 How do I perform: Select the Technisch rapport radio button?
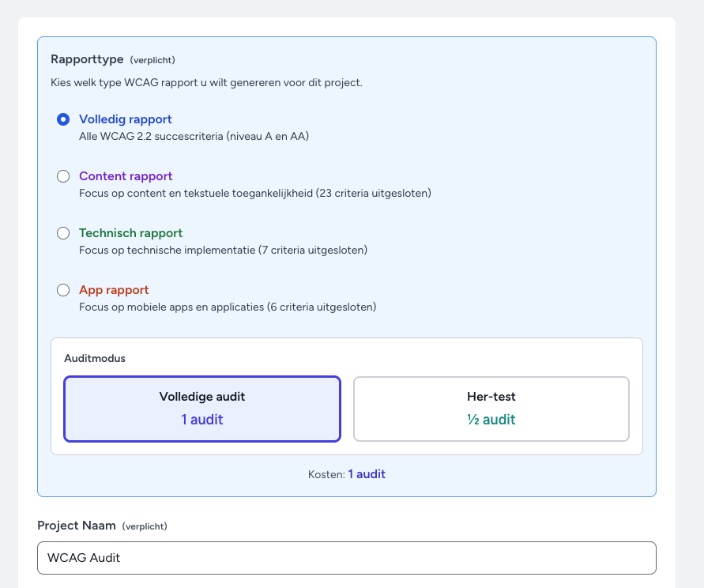(63, 233)
